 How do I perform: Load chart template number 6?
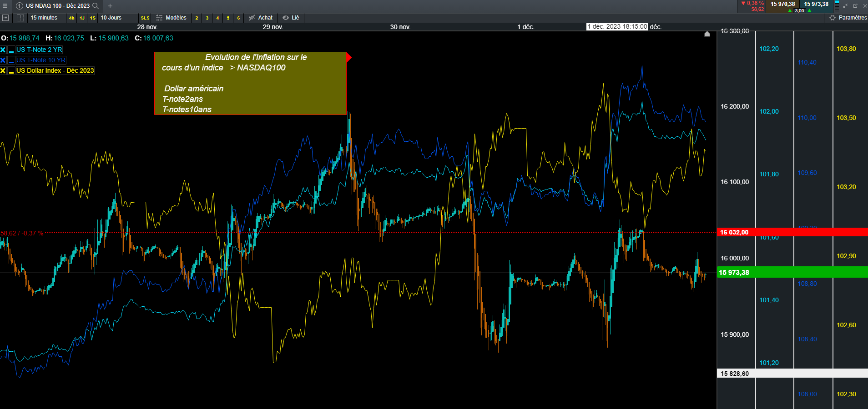[x=238, y=18]
